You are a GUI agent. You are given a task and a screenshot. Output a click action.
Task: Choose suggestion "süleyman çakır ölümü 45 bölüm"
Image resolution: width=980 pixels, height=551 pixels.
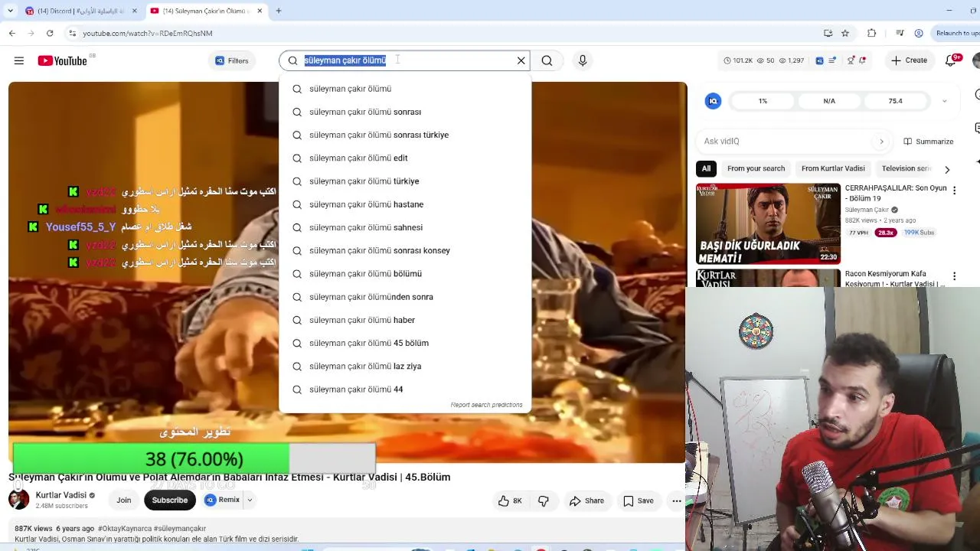click(x=405, y=343)
